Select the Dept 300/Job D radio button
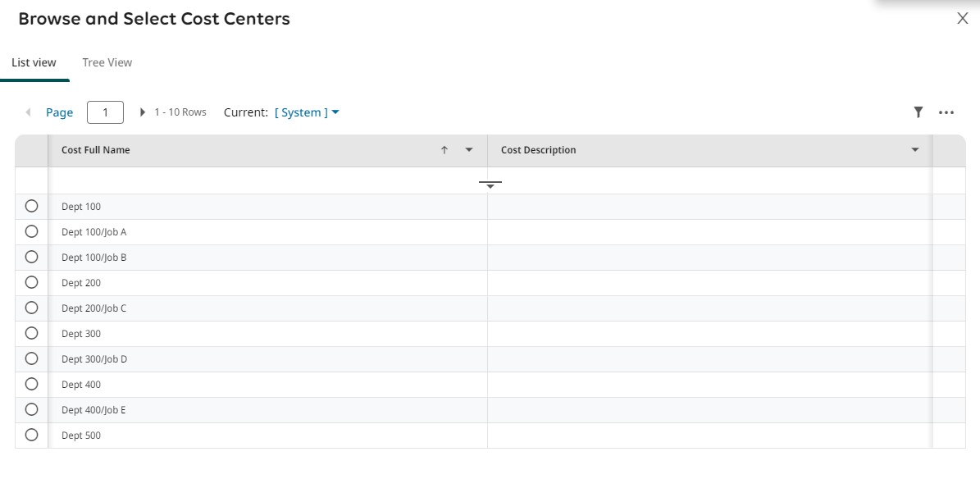980x479 pixels. 32,359
